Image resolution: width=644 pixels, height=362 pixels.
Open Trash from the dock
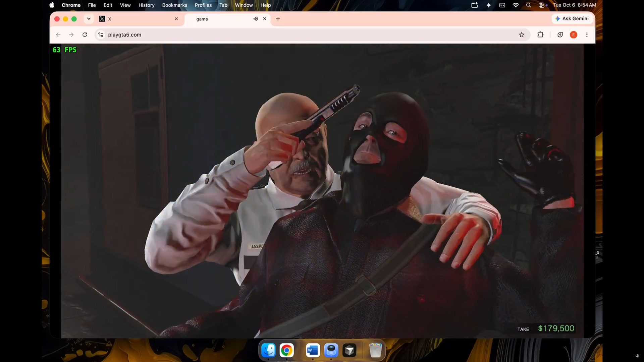375,351
